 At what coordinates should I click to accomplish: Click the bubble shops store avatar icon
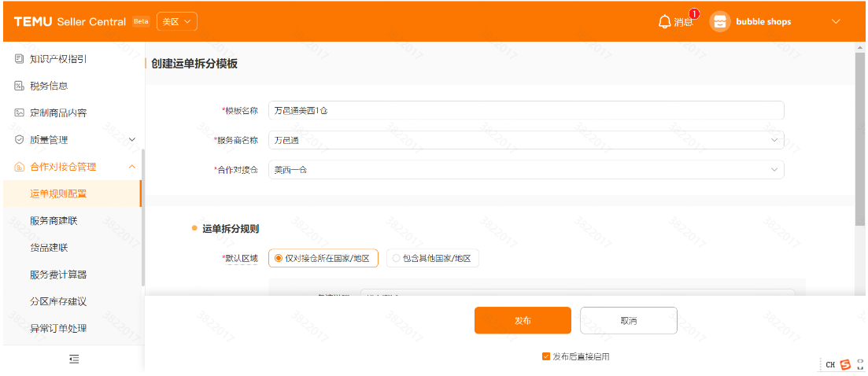719,21
